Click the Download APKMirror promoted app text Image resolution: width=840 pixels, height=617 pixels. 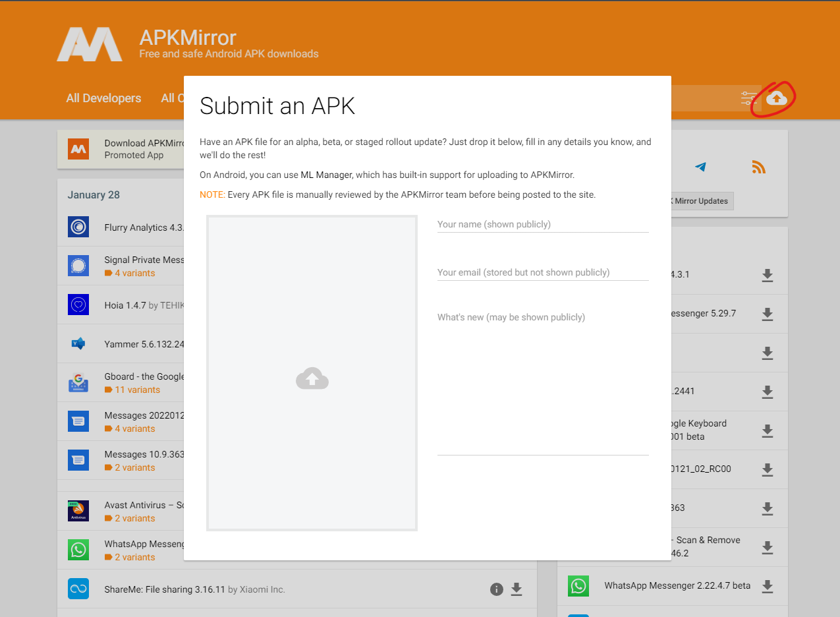[x=144, y=143]
